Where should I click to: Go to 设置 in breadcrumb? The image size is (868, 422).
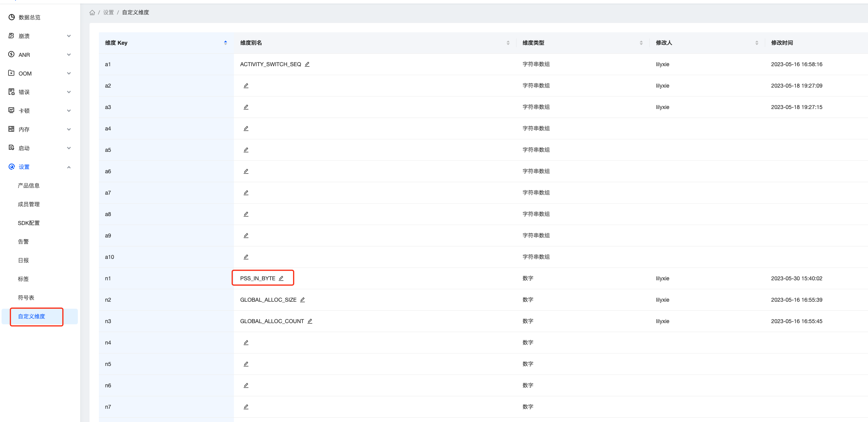[x=108, y=12]
